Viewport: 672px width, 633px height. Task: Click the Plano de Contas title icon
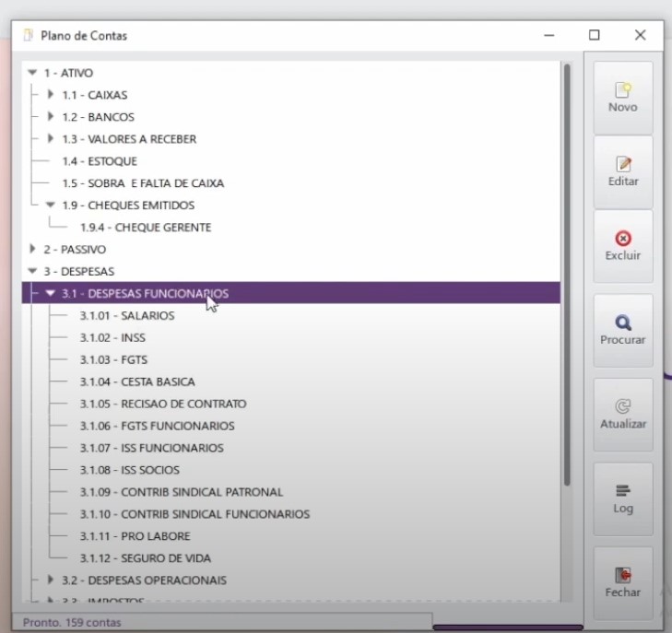click(28, 36)
